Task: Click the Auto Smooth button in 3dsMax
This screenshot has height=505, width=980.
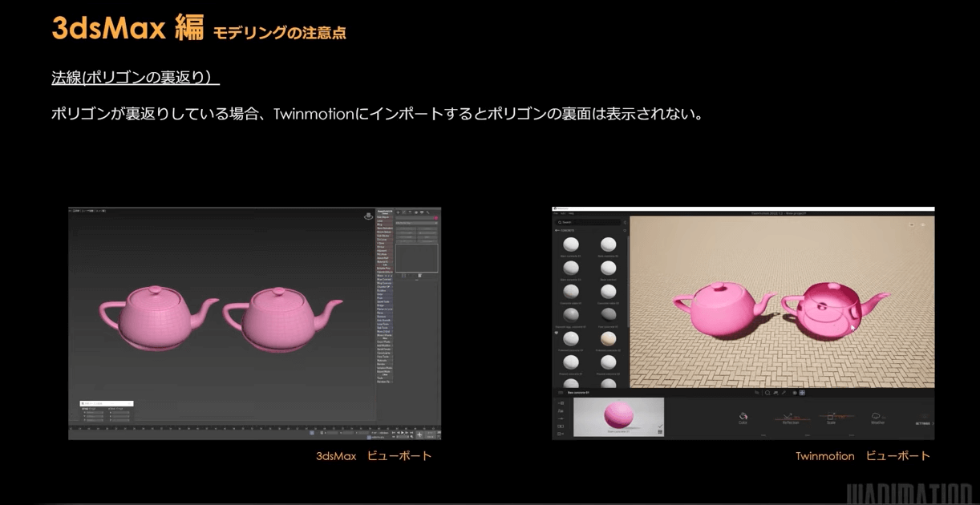Action: click(383, 321)
